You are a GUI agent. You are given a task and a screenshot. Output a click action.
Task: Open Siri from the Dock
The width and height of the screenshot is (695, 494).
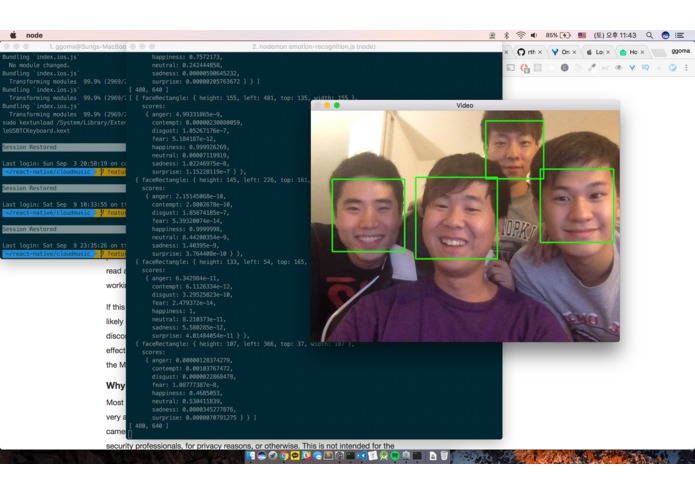point(262,455)
